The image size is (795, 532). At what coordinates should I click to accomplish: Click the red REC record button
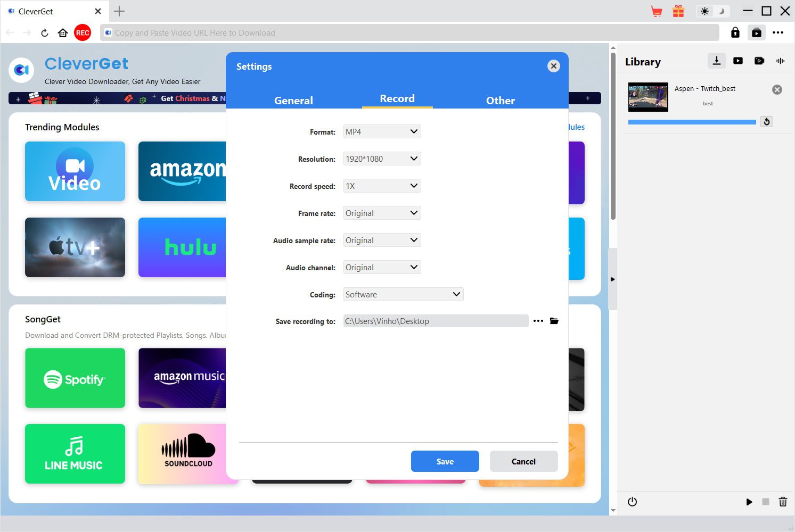pos(83,32)
